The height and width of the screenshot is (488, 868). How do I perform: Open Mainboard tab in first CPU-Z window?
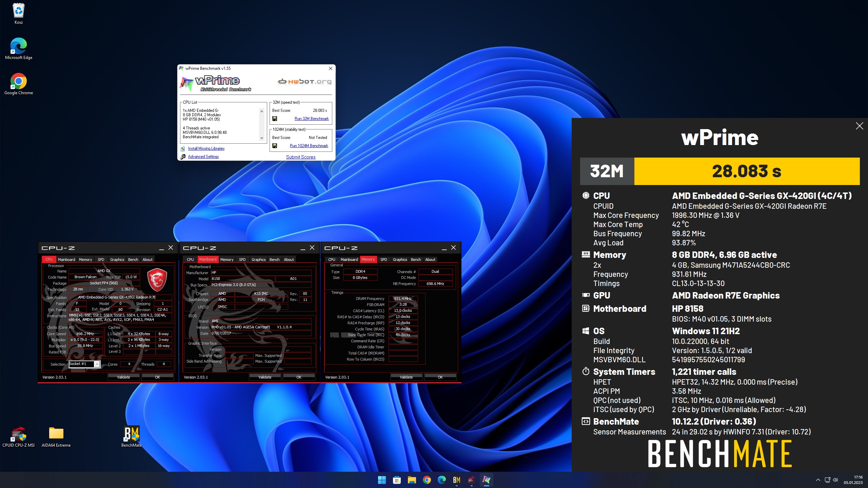(x=66, y=260)
